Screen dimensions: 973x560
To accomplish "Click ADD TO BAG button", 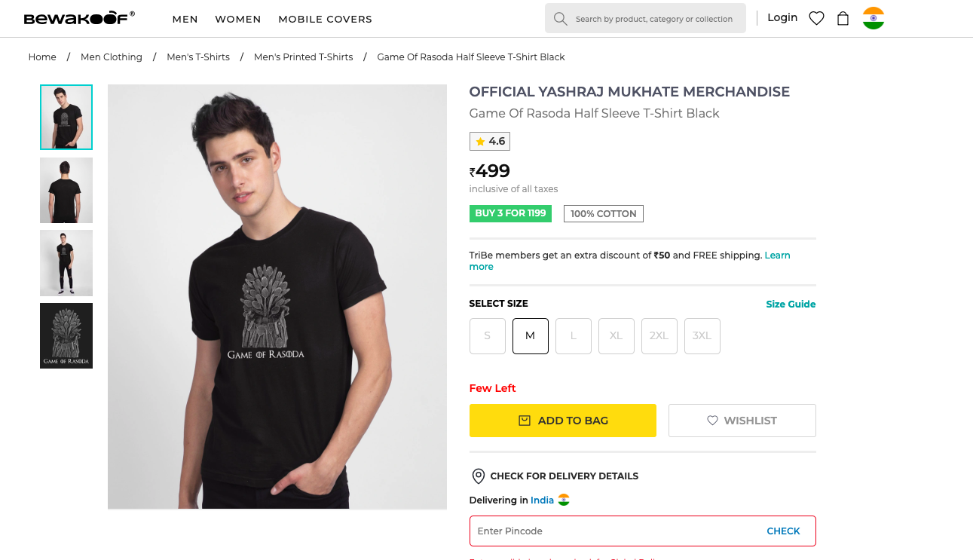I will [562, 421].
